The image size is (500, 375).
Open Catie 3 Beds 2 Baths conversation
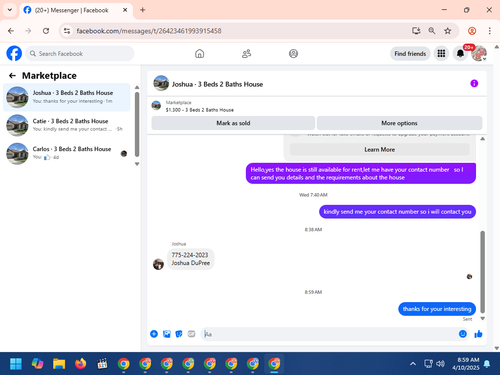pyautogui.click(x=67, y=125)
